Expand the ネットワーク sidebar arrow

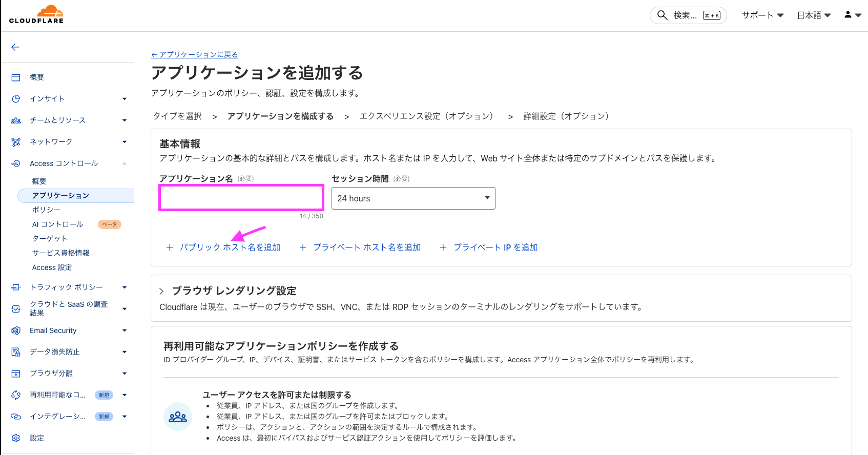click(125, 142)
